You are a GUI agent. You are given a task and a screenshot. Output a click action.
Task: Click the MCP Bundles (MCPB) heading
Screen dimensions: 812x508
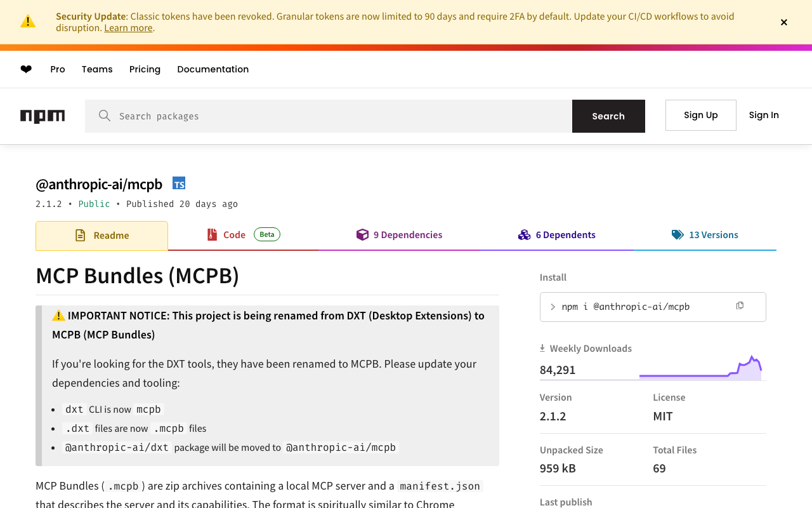pyautogui.click(x=138, y=276)
